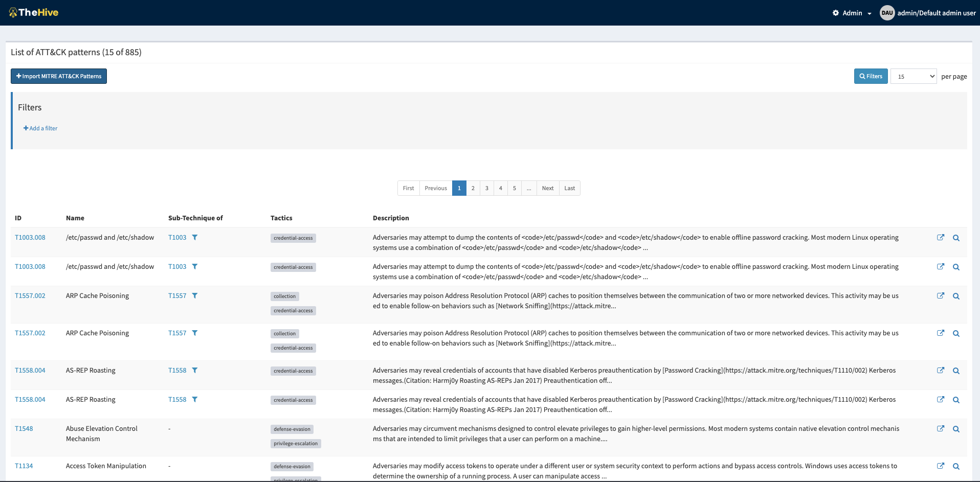980x482 pixels.
Task: Click filter icon next to first T1557
Action: (195, 296)
